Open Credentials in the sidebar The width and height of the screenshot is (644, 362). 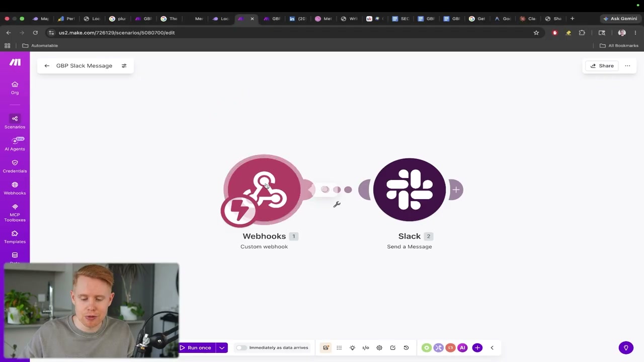15,166
